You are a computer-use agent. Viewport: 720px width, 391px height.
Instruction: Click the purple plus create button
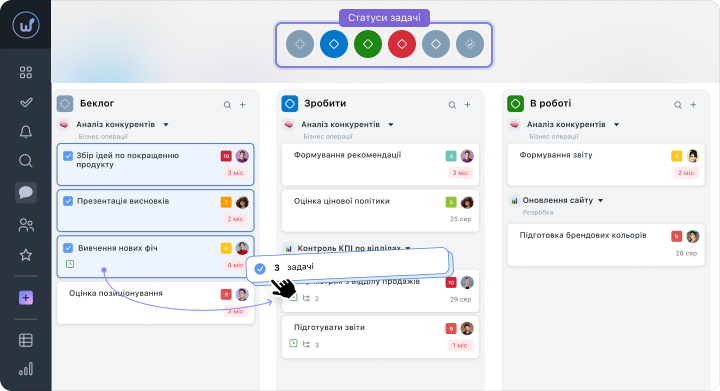coord(26,298)
